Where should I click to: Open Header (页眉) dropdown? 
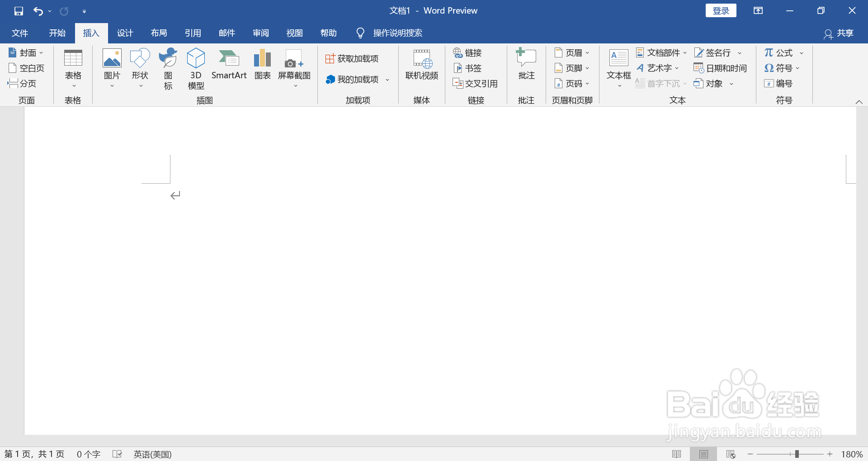(x=572, y=53)
